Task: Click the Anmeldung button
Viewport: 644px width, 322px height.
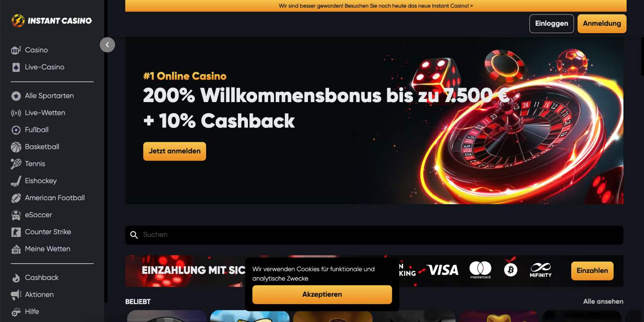Action: (x=602, y=24)
